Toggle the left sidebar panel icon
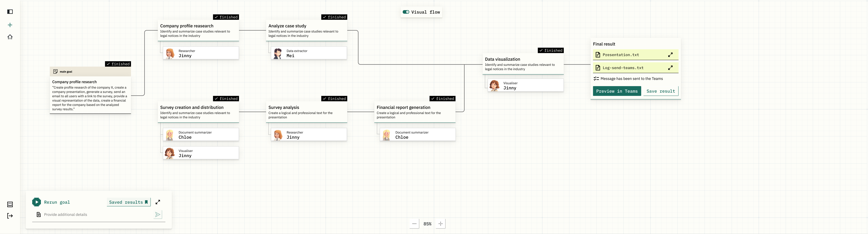868x234 pixels. pos(10,12)
